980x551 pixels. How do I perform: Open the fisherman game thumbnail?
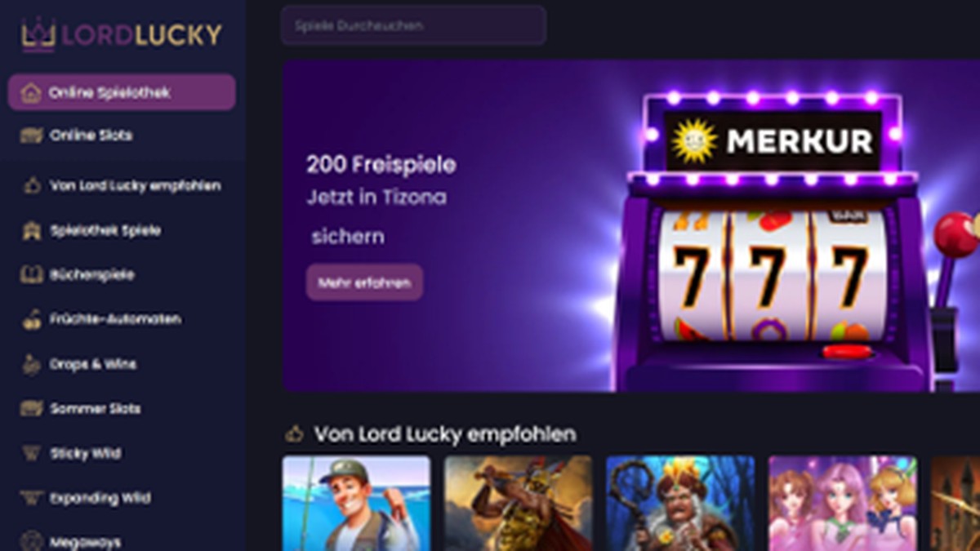point(356,504)
